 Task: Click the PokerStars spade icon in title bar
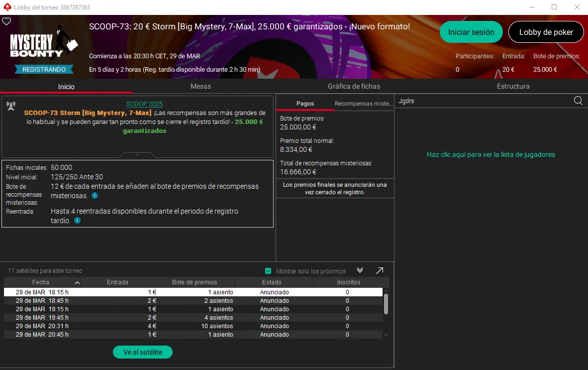7,7
